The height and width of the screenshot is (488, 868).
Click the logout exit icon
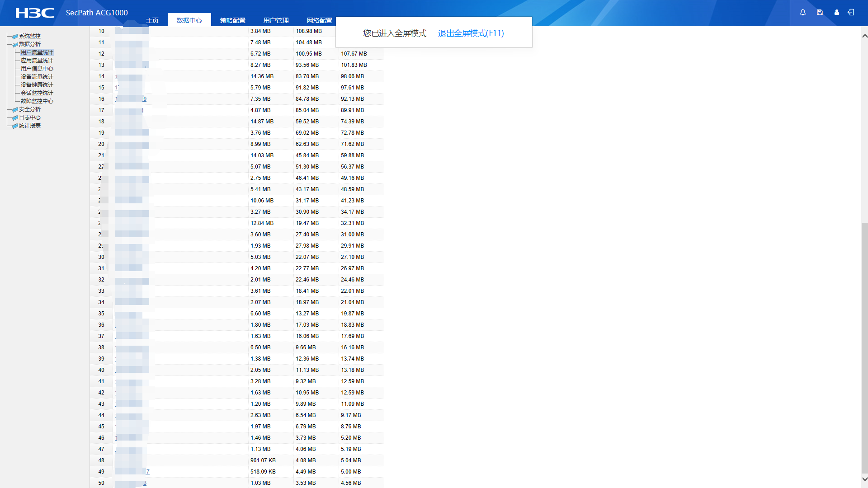pos(851,13)
